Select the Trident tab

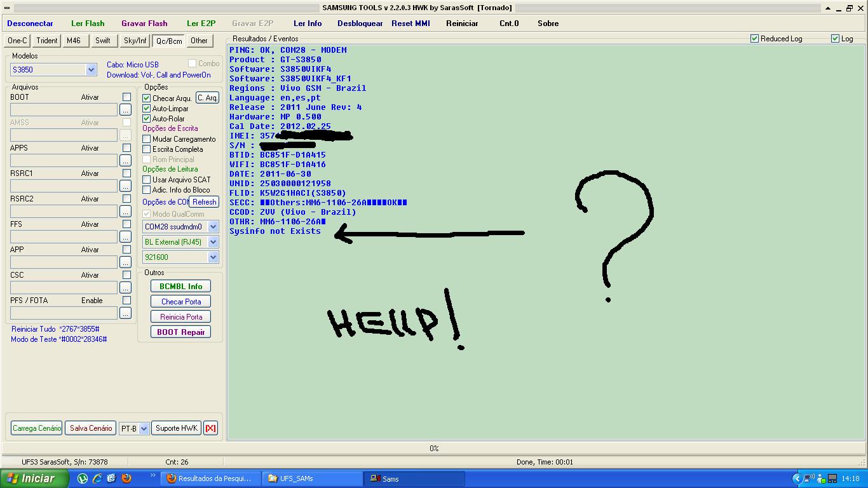47,41
